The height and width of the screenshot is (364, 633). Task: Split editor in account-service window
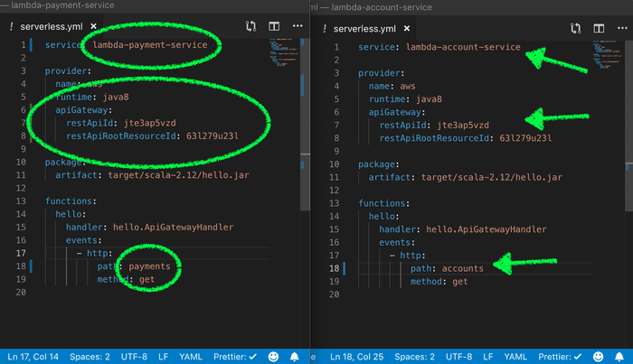click(599, 28)
